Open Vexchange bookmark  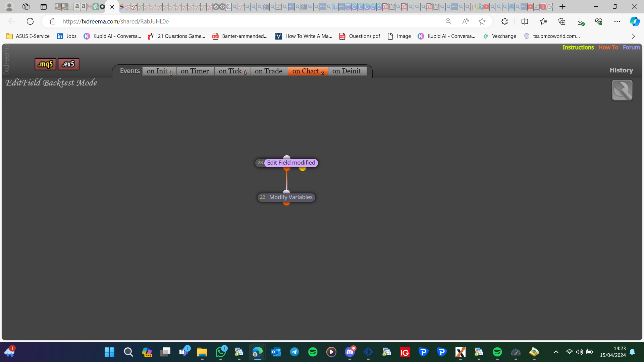(x=499, y=36)
